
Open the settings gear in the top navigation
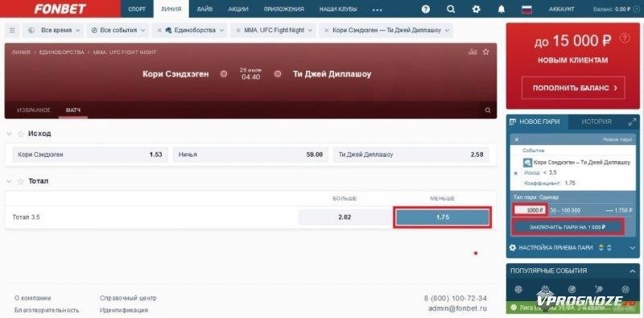pos(476,9)
